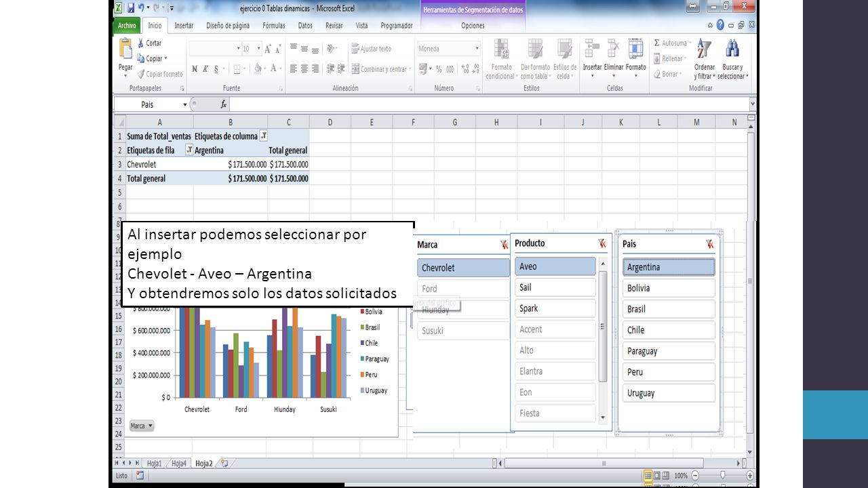This screenshot has height=488, width=868.
Task: Open the Moneda number format dropdown
Action: pyautogui.click(x=477, y=49)
